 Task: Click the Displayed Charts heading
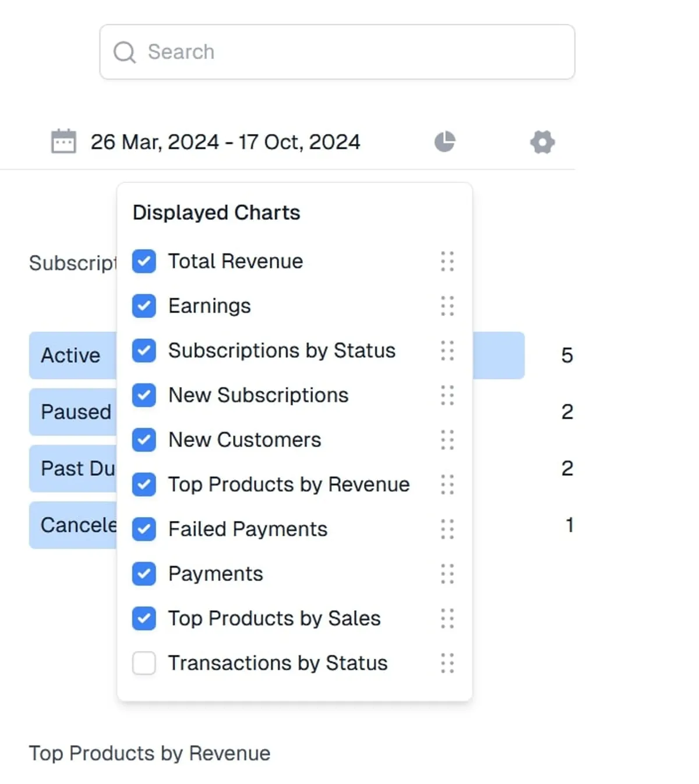tap(217, 213)
